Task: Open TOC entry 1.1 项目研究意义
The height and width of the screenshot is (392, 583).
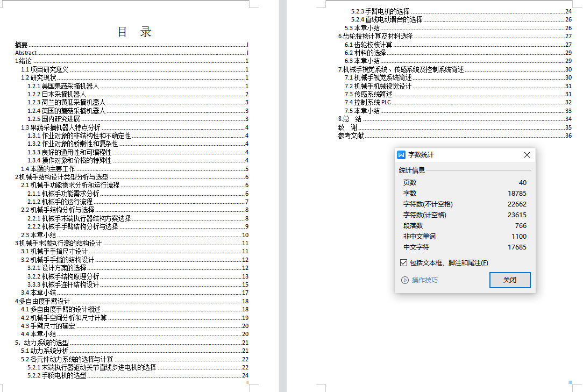Action: pos(134,69)
